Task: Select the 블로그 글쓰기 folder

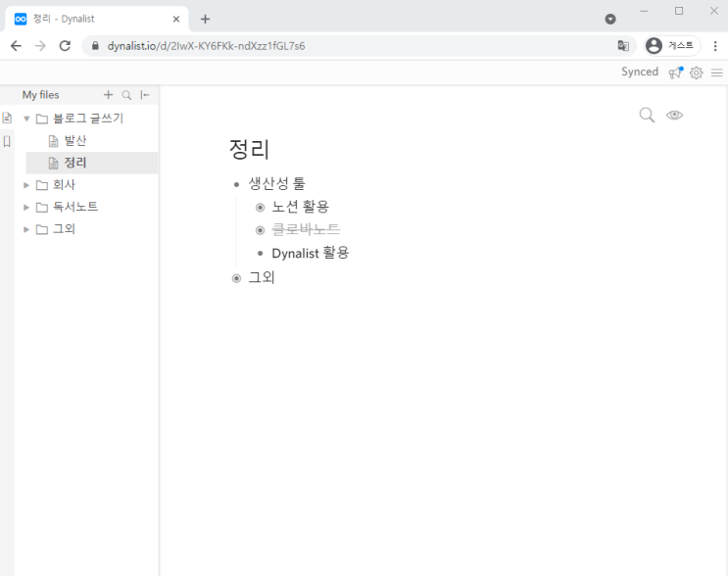Action: pos(88,119)
